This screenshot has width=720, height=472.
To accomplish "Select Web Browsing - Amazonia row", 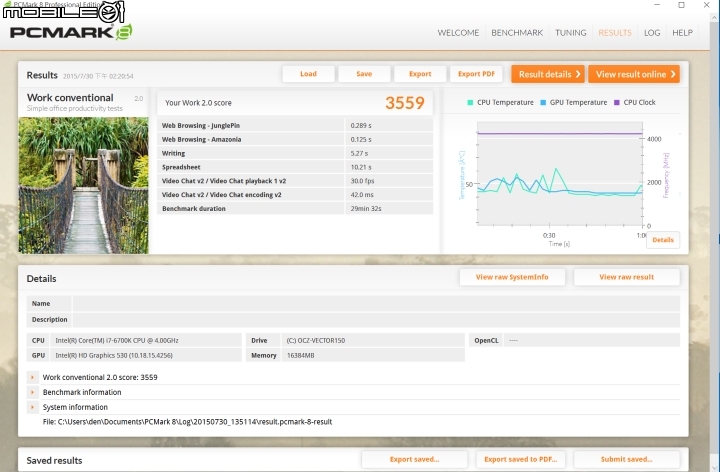I will 295,139.
